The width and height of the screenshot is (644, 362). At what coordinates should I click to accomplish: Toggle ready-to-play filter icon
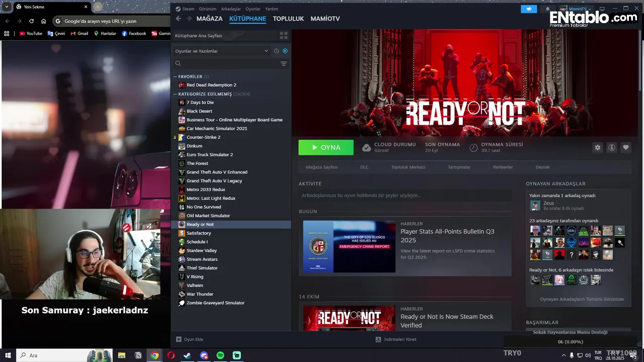(285, 51)
